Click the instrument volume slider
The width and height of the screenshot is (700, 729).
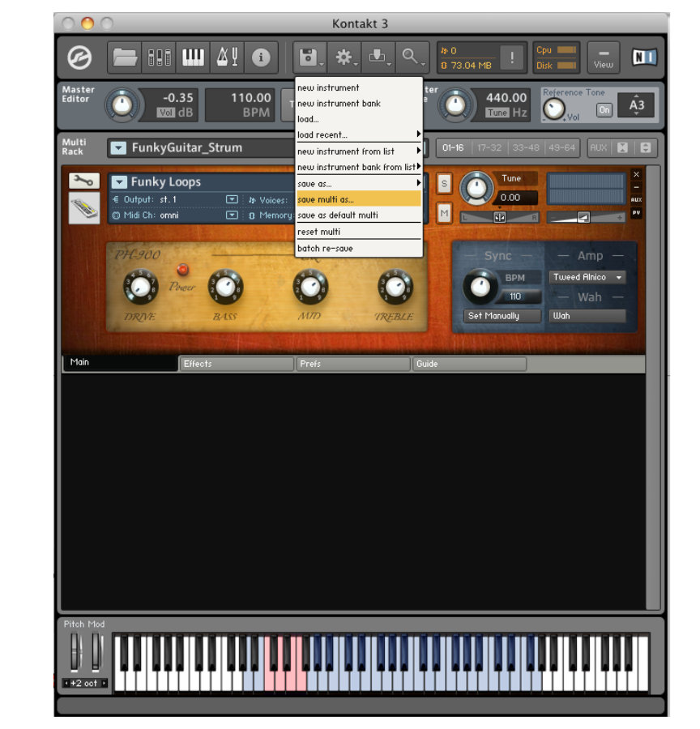(x=587, y=218)
